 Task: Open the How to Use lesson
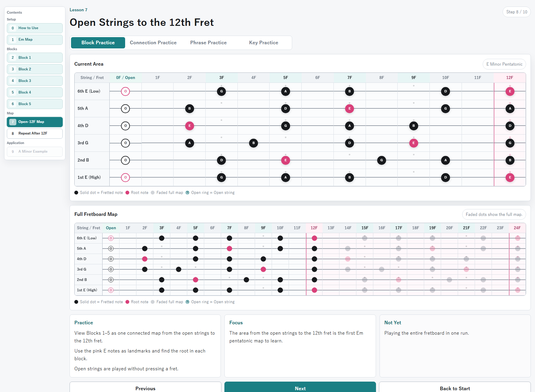[34, 28]
